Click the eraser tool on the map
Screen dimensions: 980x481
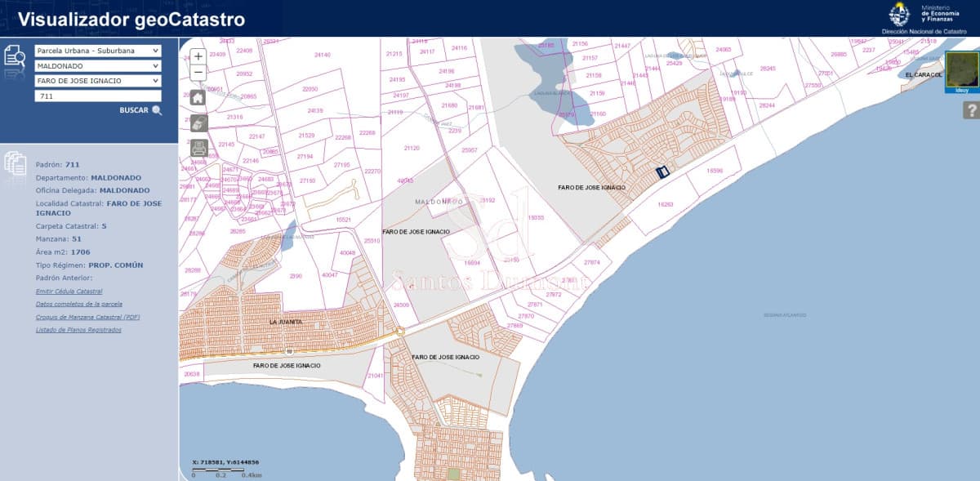point(198,123)
